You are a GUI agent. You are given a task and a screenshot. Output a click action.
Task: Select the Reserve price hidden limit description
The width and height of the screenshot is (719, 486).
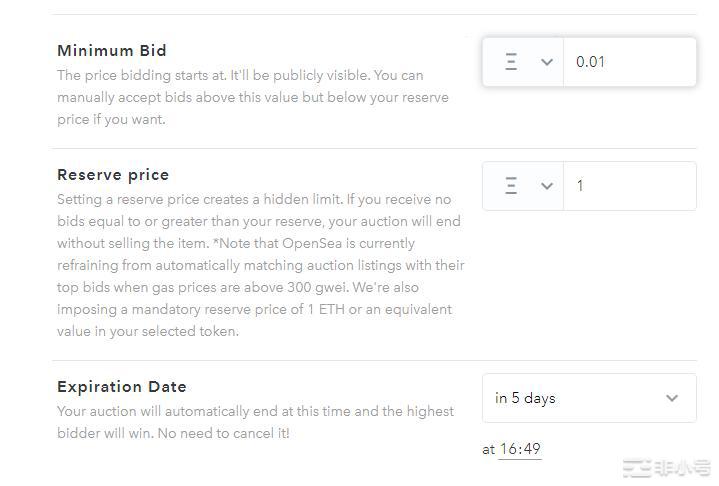pyautogui.click(x=260, y=265)
